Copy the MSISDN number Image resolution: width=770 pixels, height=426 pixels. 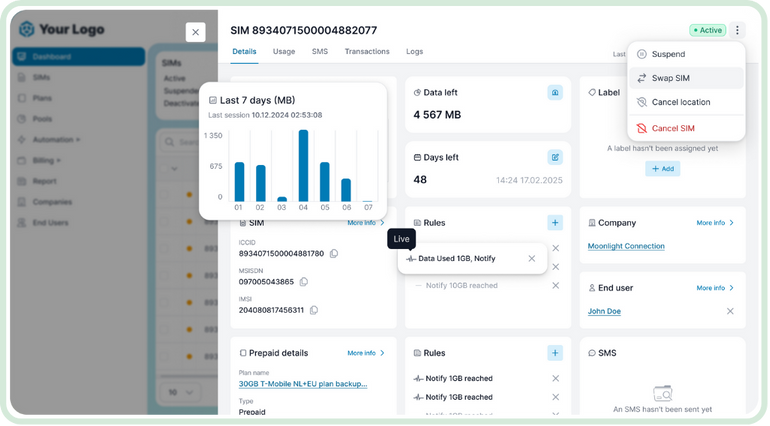304,282
